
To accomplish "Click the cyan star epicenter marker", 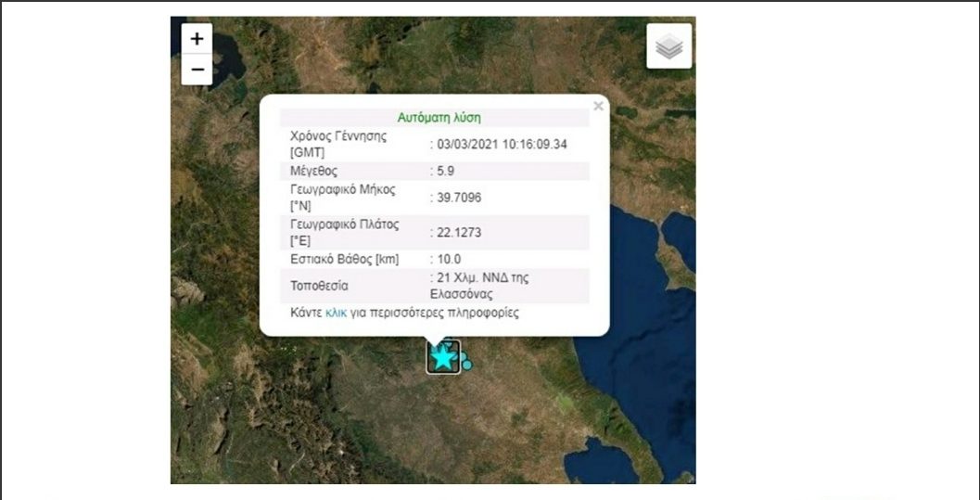I will (444, 356).
